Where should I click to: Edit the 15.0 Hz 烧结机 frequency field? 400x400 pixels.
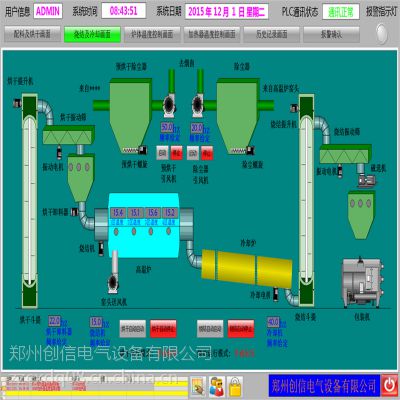click(96, 322)
